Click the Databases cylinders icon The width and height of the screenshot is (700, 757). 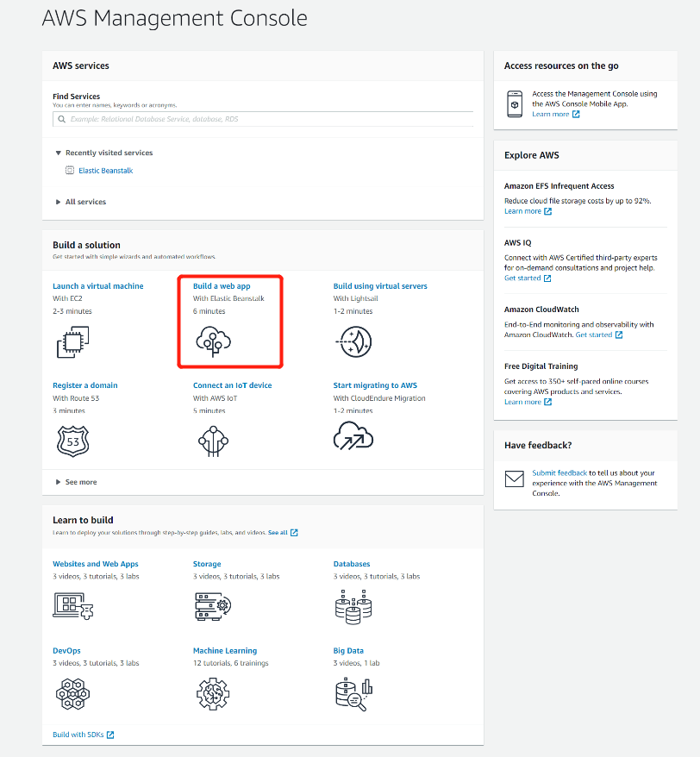(353, 606)
